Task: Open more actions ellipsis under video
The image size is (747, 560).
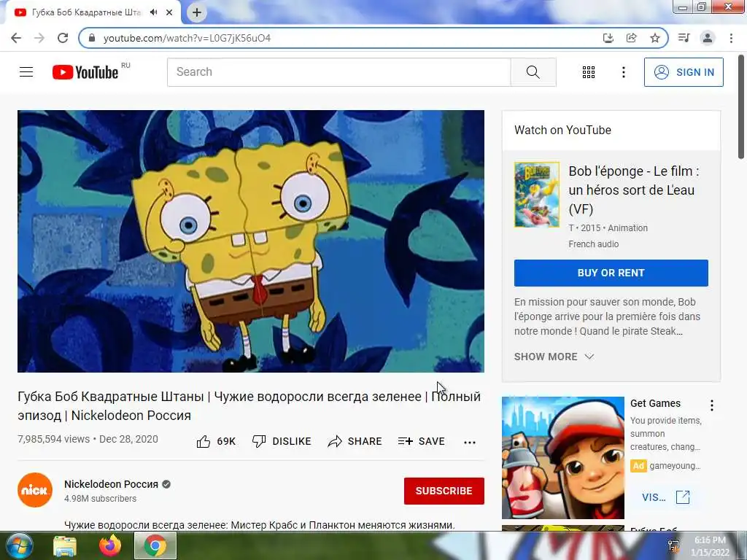Action: (470, 443)
